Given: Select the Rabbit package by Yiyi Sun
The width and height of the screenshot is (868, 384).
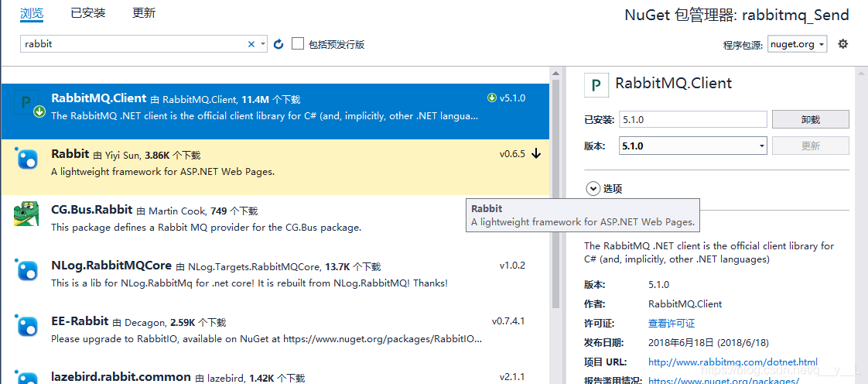Looking at the screenshot, I should tap(275, 167).
